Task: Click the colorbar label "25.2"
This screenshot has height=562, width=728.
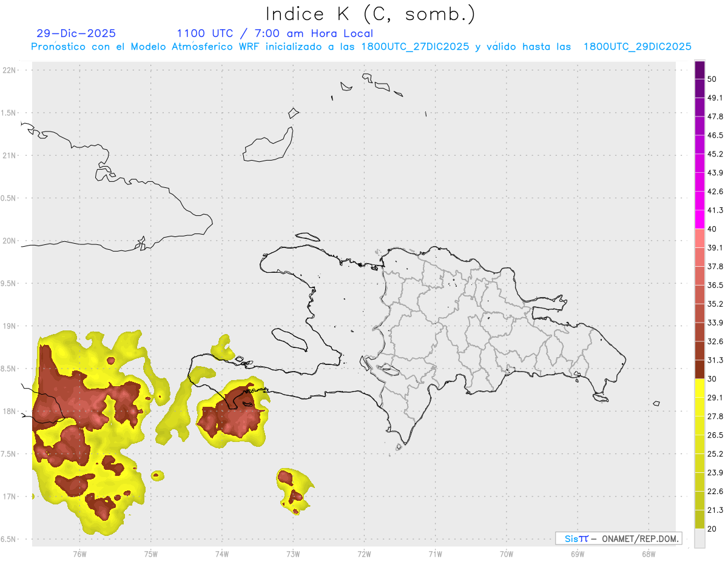Action: point(715,454)
